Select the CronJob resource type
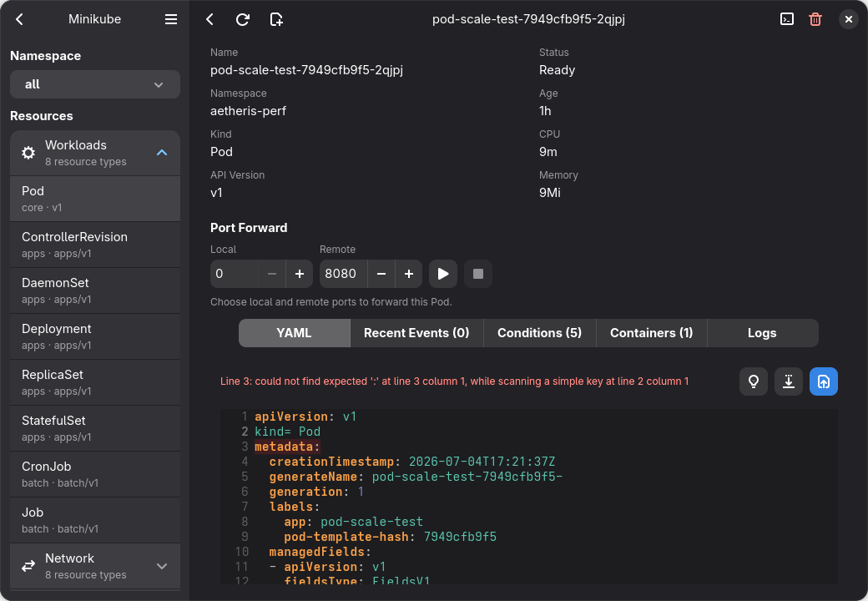The height and width of the screenshot is (601, 868). click(95, 474)
